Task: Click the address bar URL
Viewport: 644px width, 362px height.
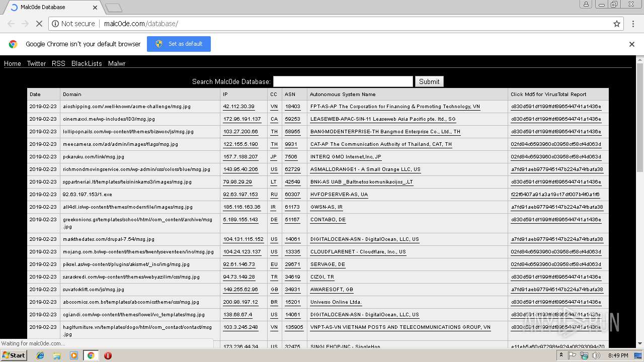Action: pyautogui.click(x=141, y=24)
